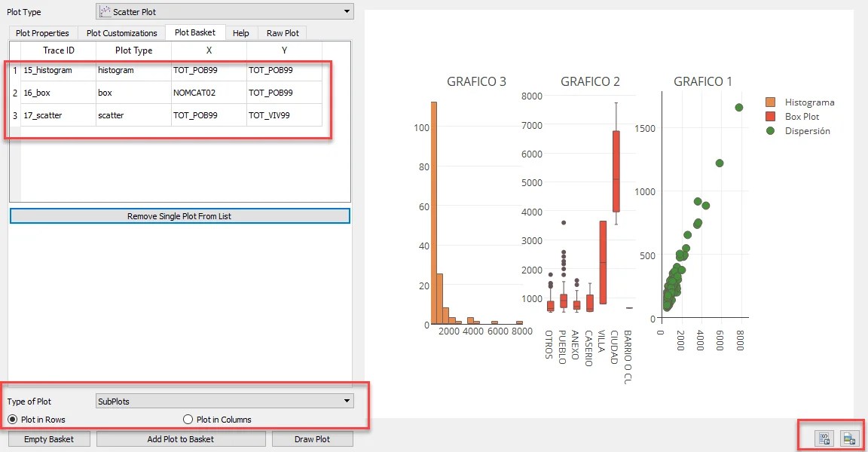The width and height of the screenshot is (868, 452).
Task: Select the 15_histogram trace cell
Action: click(58, 70)
